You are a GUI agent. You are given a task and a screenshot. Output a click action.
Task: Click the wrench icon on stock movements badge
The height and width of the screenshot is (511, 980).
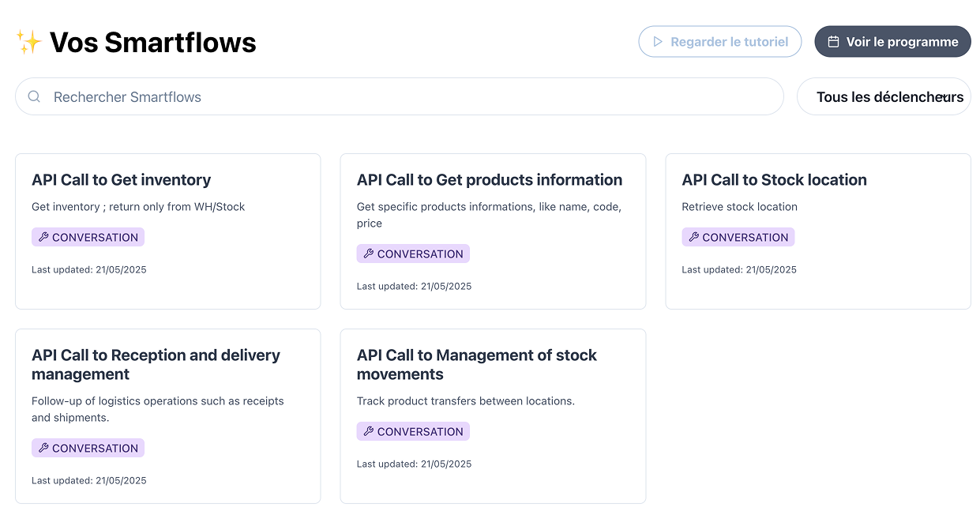pyautogui.click(x=370, y=431)
